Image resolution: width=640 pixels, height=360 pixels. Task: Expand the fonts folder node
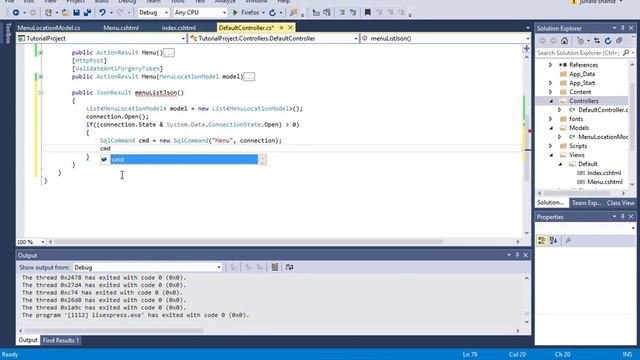(551, 119)
